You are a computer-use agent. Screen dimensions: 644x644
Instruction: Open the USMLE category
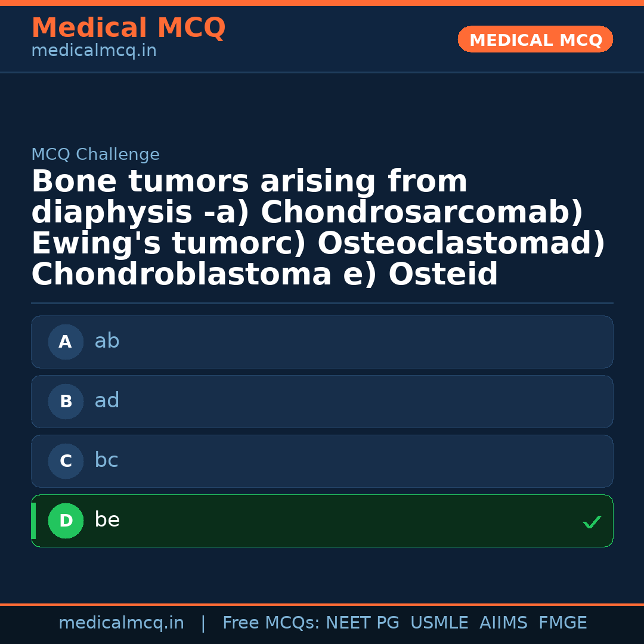439,623
